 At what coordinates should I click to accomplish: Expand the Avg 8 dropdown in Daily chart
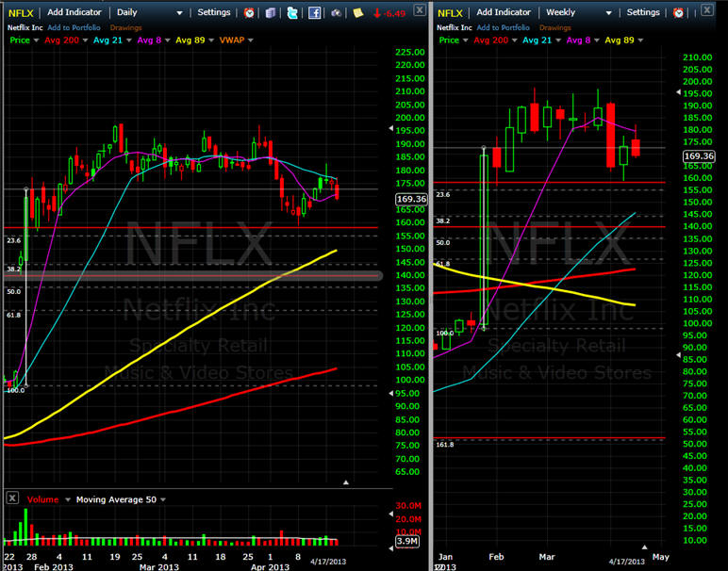tap(168, 41)
